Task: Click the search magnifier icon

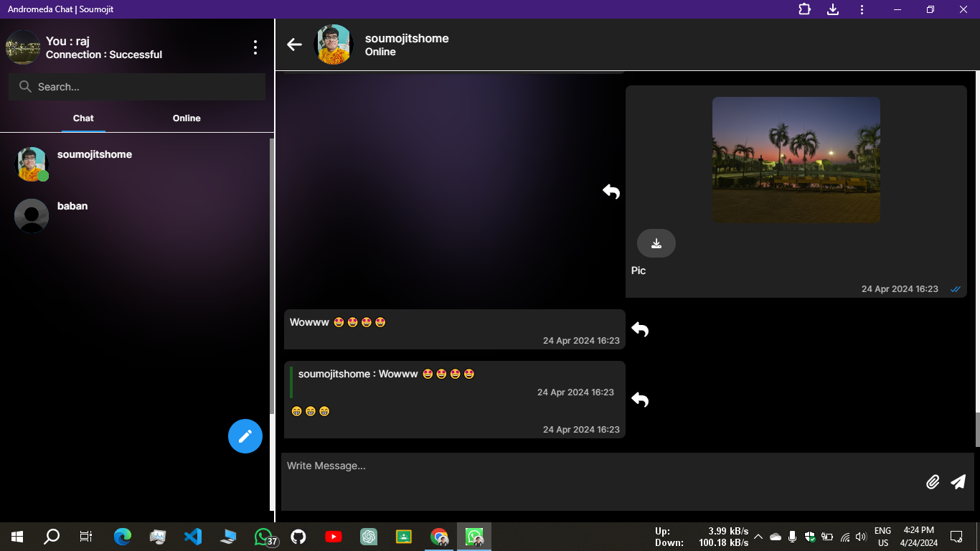Action: (x=25, y=86)
